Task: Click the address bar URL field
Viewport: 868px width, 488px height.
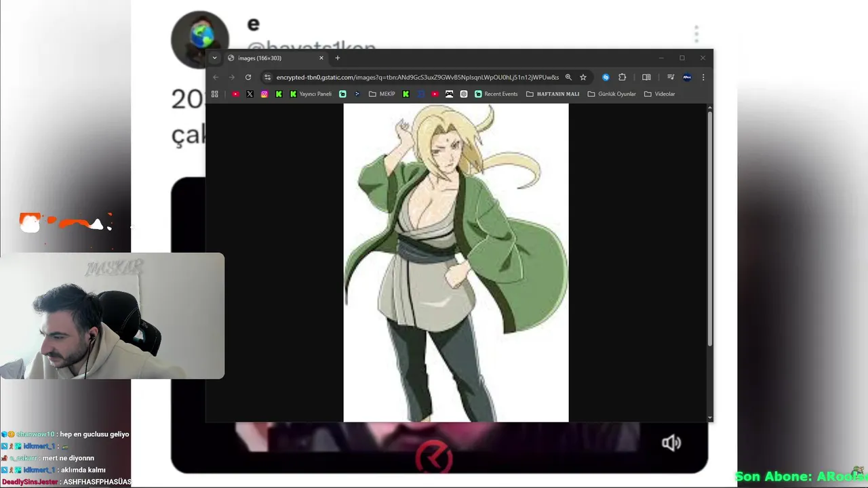Action: coord(417,77)
